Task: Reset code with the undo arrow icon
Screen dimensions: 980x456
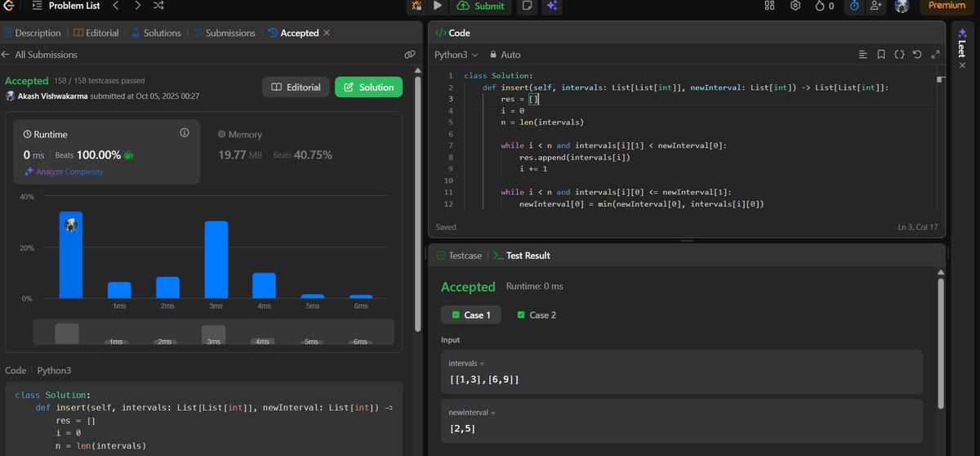Action: tap(917, 55)
